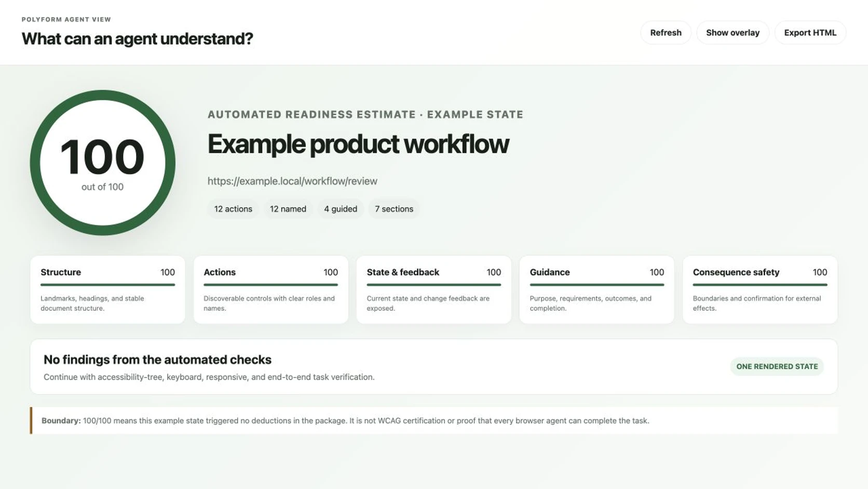
Task: Click the 'Boundaries and confirmation for external effects.' text
Action: pyautogui.click(x=757, y=303)
